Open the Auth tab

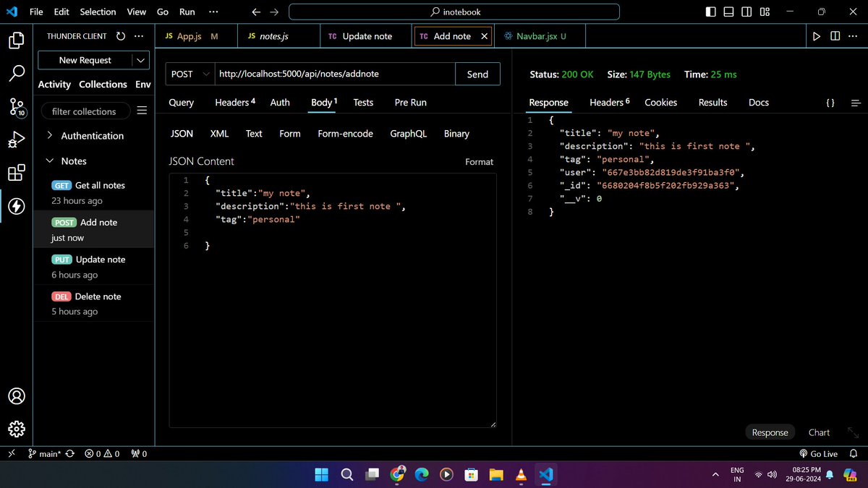click(x=280, y=103)
